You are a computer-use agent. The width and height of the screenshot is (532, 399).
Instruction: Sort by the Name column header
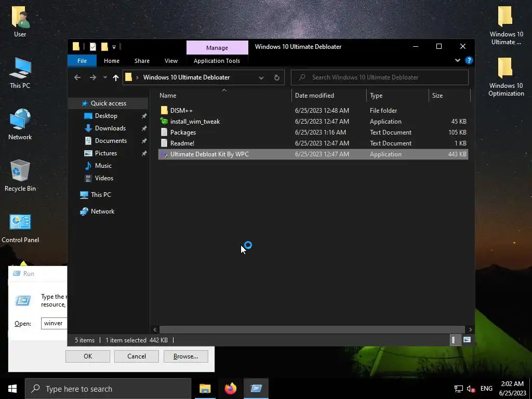point(224,96)
